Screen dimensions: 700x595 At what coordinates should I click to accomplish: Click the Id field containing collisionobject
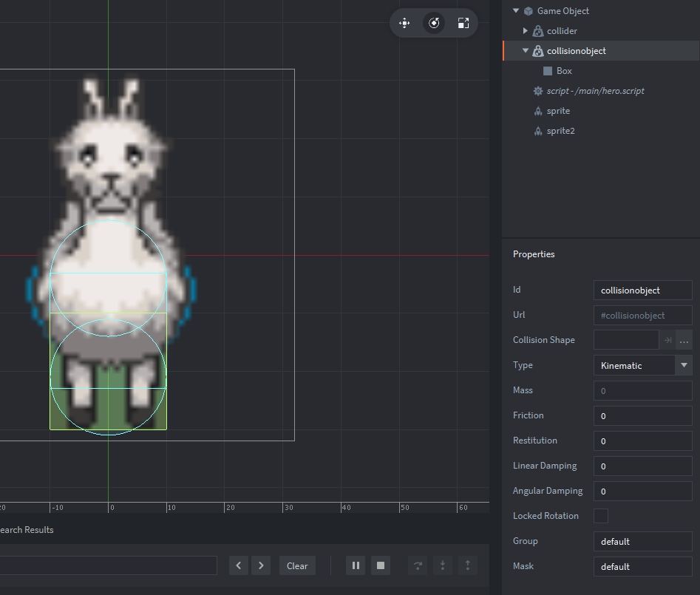click(x=643, y=290)
